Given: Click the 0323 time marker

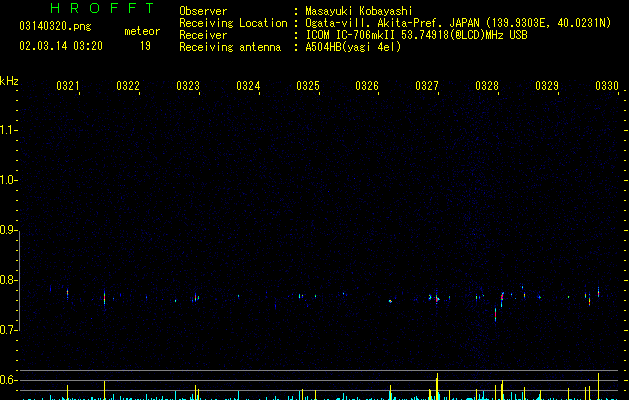Looking at the screenshot, I should click(188, 86).
